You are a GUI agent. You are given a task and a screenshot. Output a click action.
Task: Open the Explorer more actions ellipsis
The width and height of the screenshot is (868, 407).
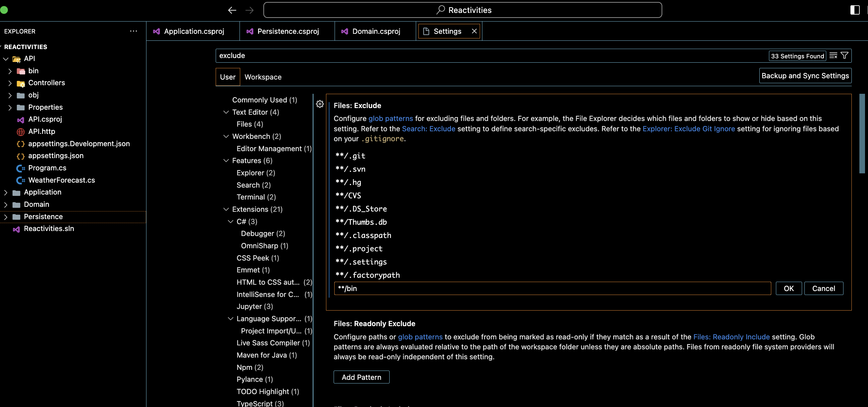[134, 31]
